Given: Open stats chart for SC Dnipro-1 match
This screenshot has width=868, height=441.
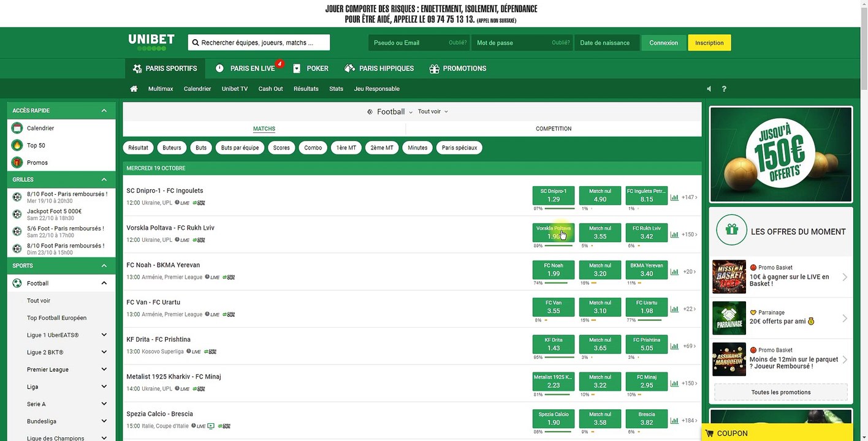Looking at the screenshot, I should [x=674, y=197].
